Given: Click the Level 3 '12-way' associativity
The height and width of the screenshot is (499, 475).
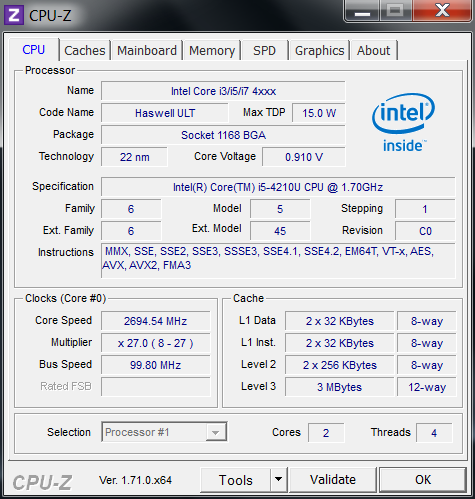Looking at the screenshot, I should (x=427, y=387).
